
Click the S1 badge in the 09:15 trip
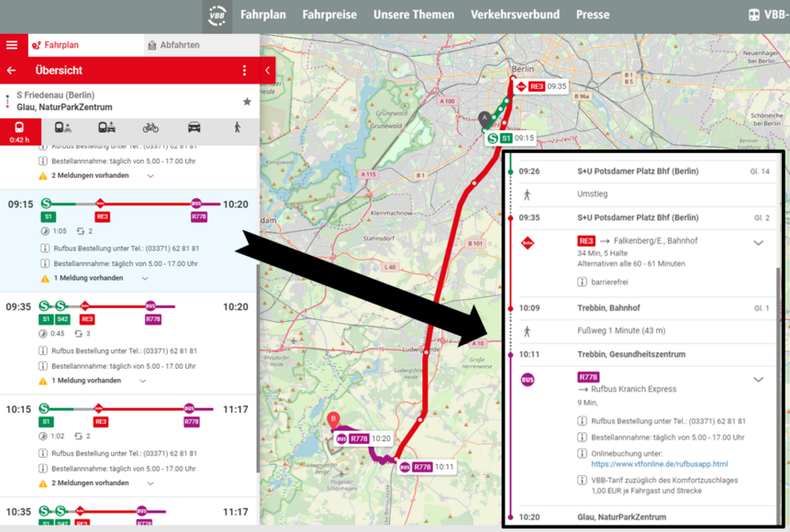tap(49, 217)
